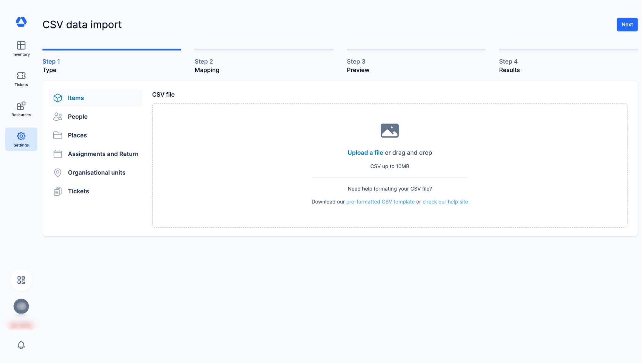The height and width of the screenshot is (364, 642).
Task: Click the app logo at top left
Action: pos(21,22)
